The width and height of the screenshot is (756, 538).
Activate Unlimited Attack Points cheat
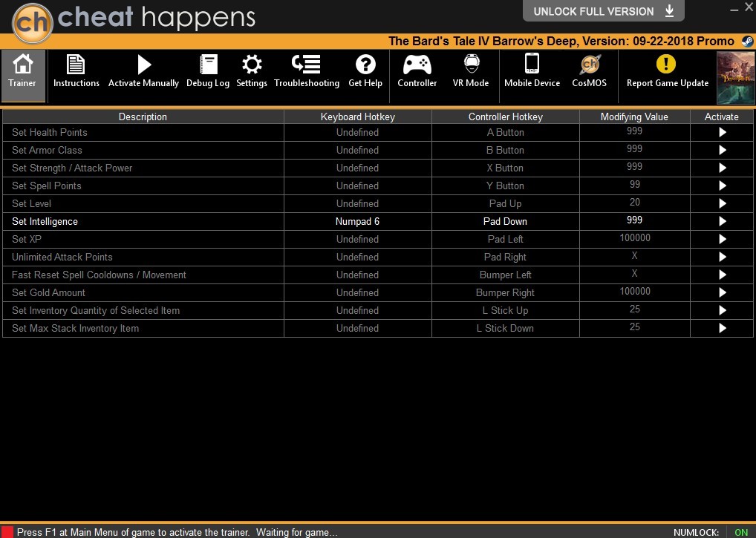(x=722, y=257)
